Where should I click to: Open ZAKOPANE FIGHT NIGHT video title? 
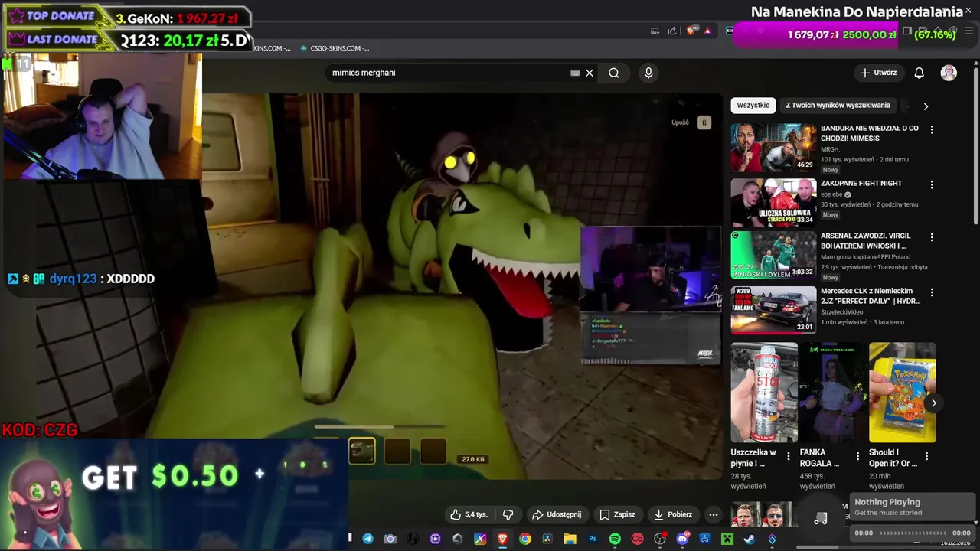click(861, 184)
